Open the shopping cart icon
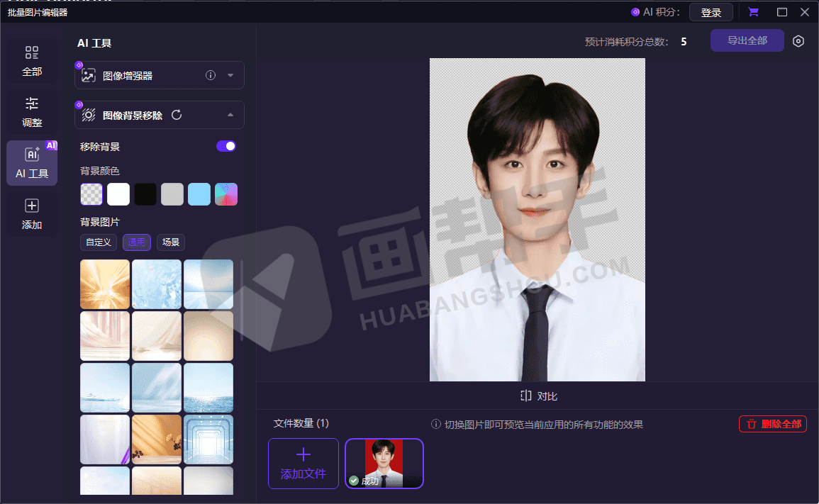The height and width of the screenshot is (504, 819). 753,11
